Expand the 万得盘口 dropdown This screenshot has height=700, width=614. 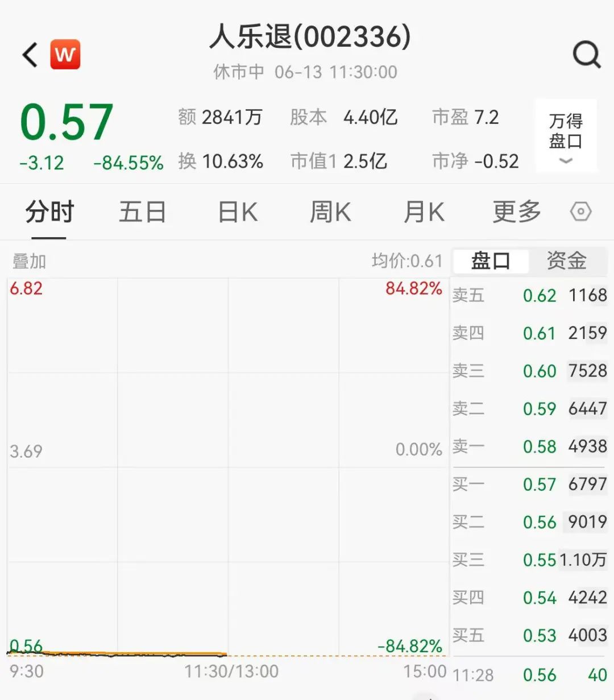pos(566,136)
